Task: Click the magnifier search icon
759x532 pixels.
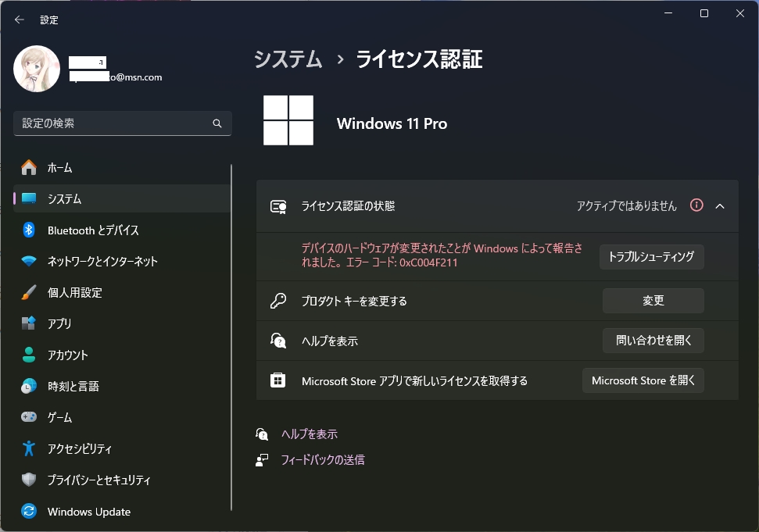Action: 217,123
